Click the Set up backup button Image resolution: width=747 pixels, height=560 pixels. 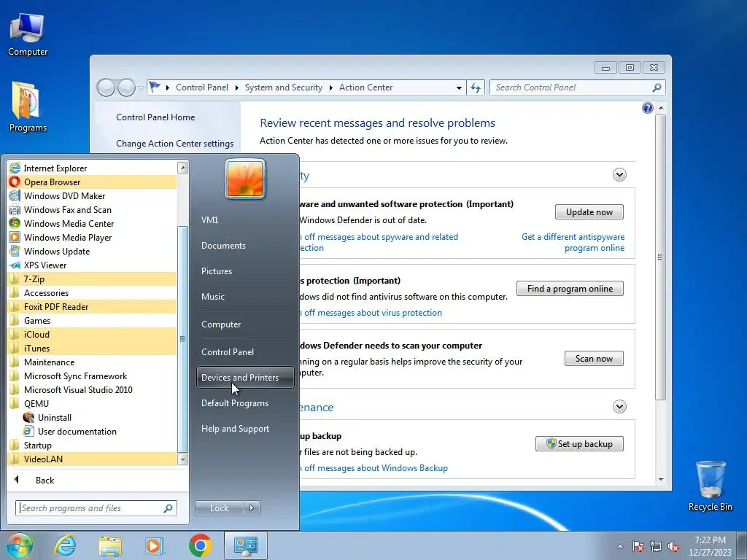[x=579, y=444]
